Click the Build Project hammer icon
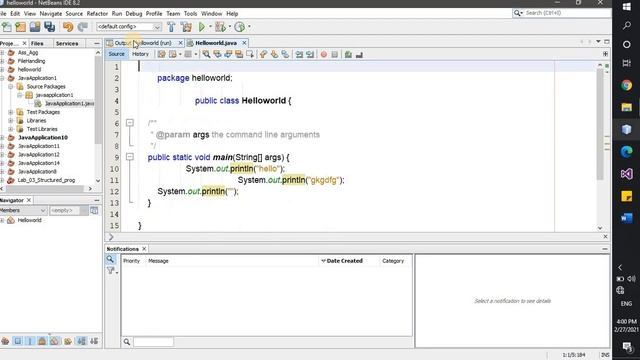Screen dimensions: 640x360 coord(171,27)
